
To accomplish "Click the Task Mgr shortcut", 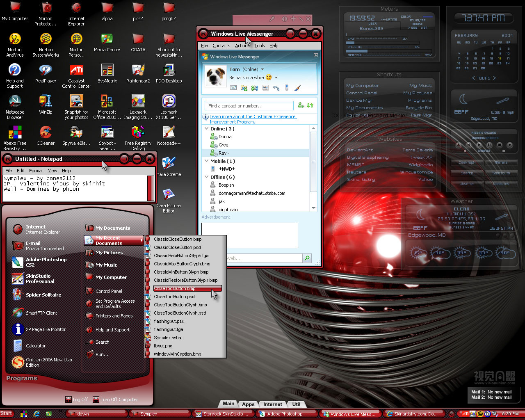I will (421, 115).
